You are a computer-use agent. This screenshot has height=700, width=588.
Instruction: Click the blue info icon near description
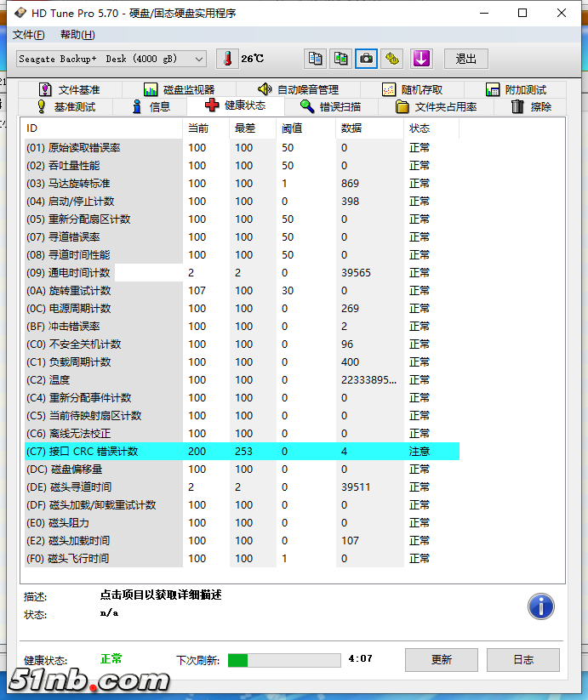point(541,606)
